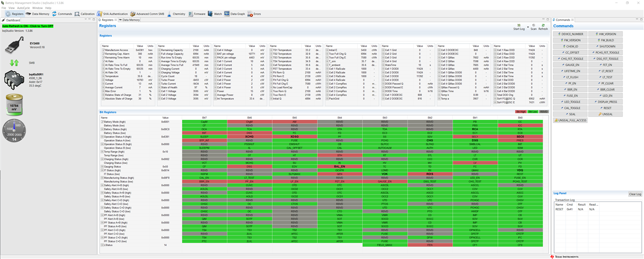Expand Operation Status A (high) row
Viewport: 644px width, 259px height.
click(103, 137)
